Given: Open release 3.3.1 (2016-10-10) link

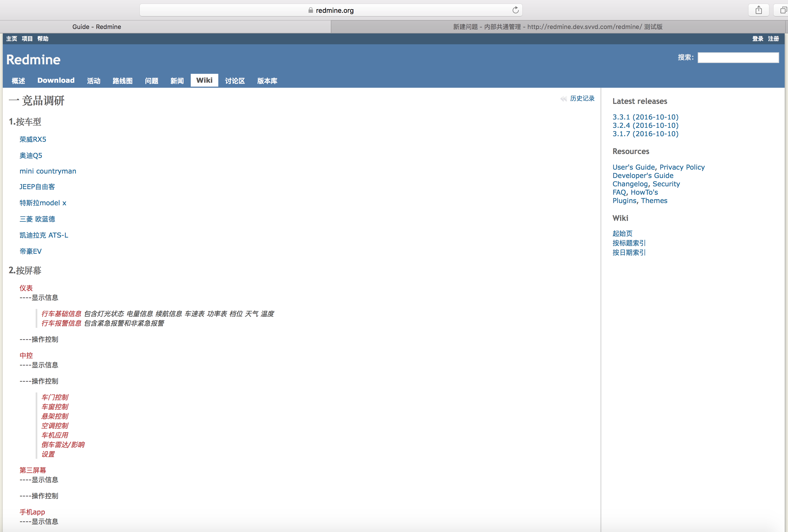Looking at the screenshot, I should coord(645,117).
